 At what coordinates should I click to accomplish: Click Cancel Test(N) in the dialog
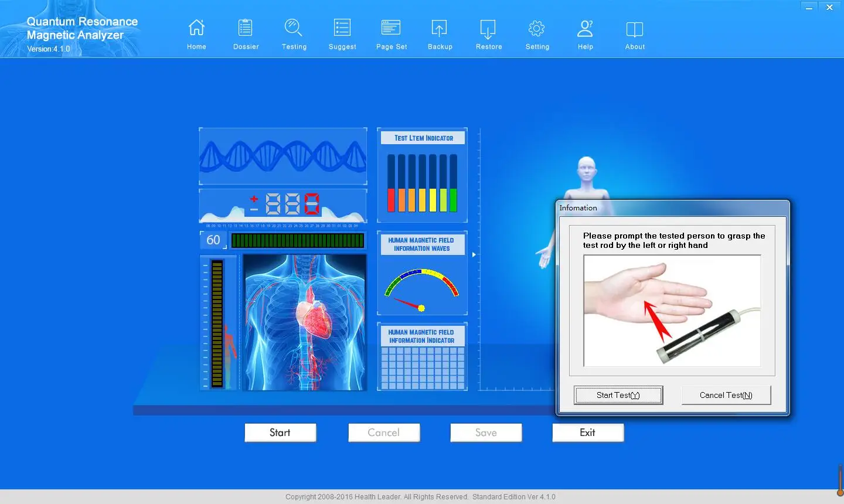tap(726, 395)
